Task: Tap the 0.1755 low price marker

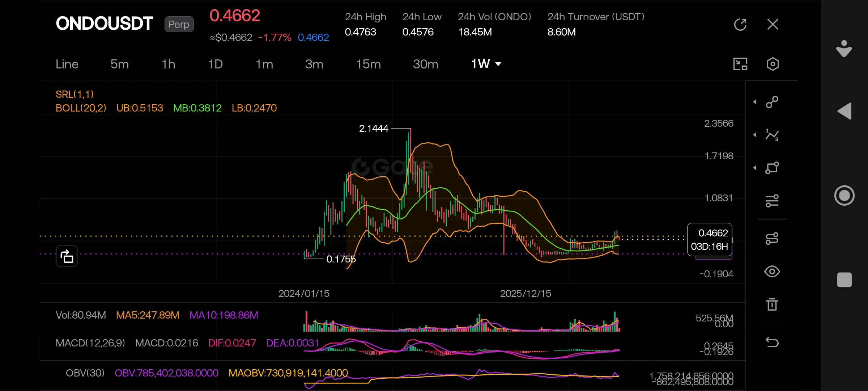Action: pos(341,259)
